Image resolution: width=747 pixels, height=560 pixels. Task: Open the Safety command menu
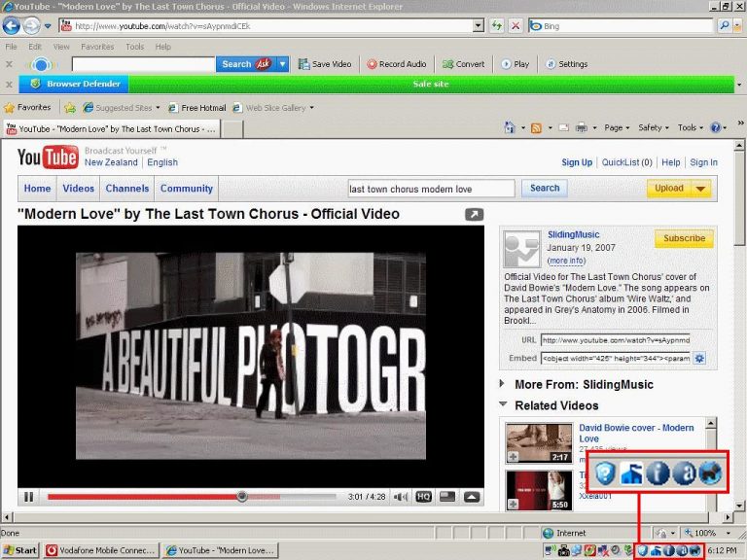point(654,127)
